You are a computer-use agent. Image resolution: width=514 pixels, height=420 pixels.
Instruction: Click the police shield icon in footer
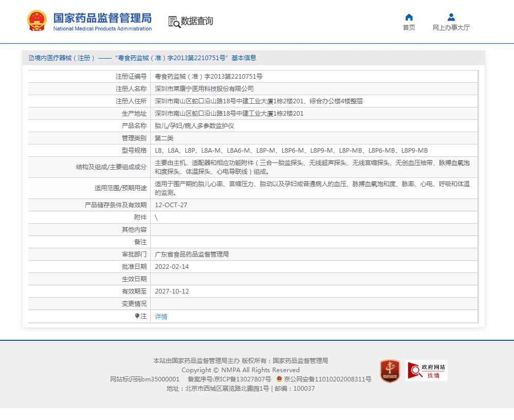point(279,379)
